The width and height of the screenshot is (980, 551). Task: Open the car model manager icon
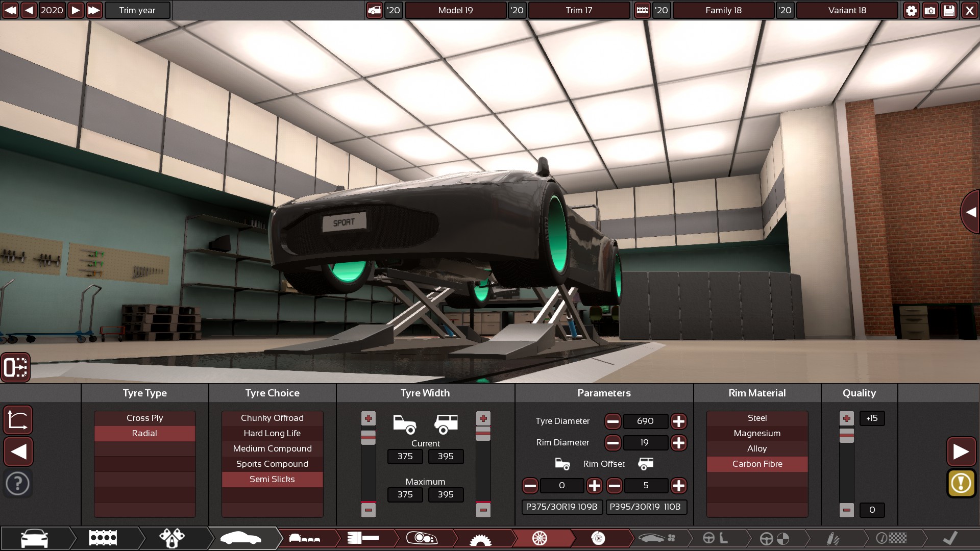tap(375, 10)
